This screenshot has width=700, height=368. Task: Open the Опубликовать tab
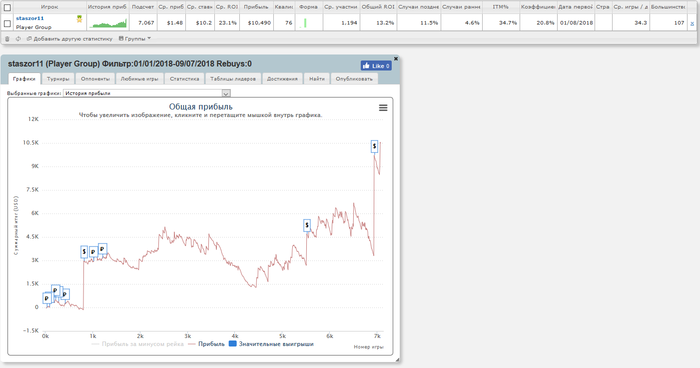pyautogui.click(x=354, y=79)
